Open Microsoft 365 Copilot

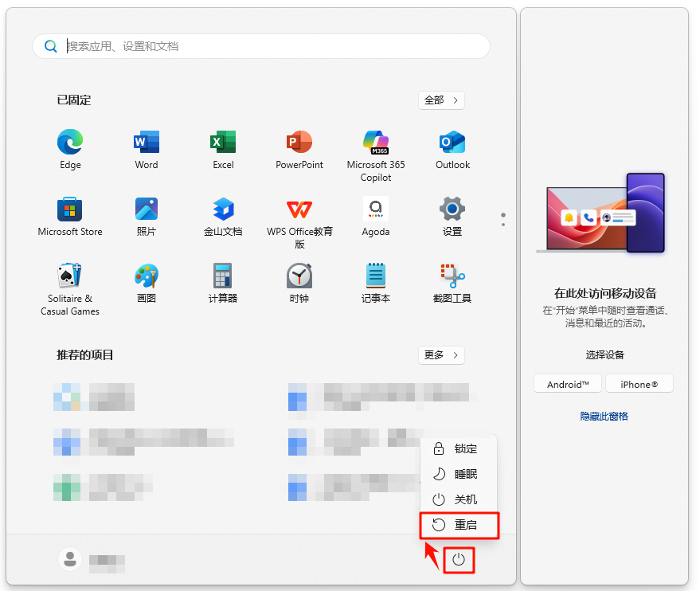pyautogui.click(x=376, y=143)
